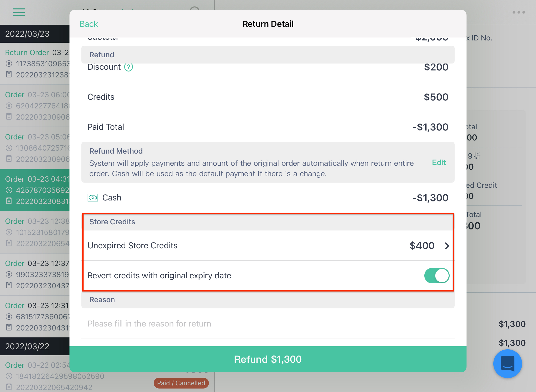Click the dollar icon in Return Order entry
The height and width of the screenshot is (392, 536).
coord(9,64)
